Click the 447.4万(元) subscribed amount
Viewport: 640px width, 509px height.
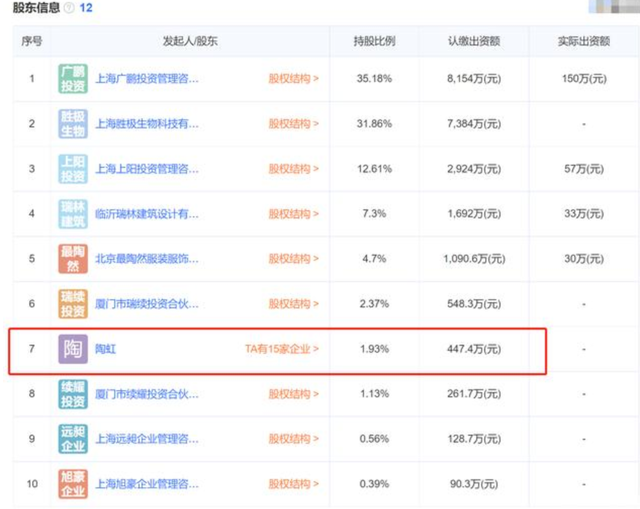pos(474,349)
